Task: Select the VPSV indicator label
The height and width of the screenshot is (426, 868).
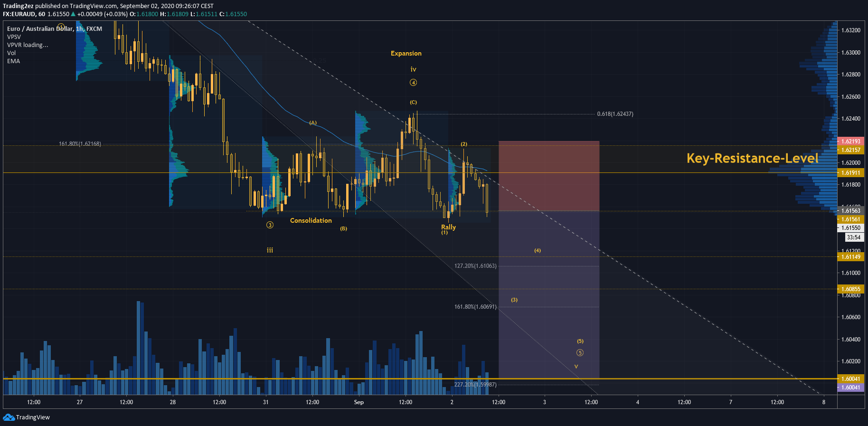Action: (14, 37)
